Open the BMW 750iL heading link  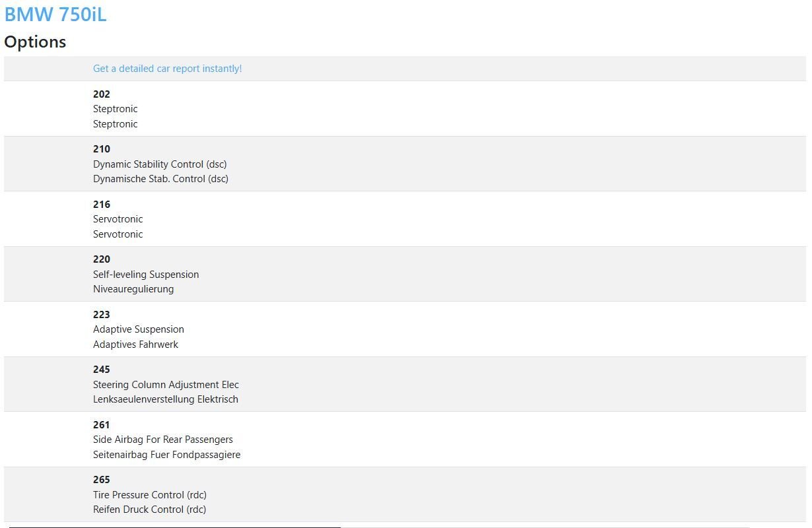click(x=55, y=14)
